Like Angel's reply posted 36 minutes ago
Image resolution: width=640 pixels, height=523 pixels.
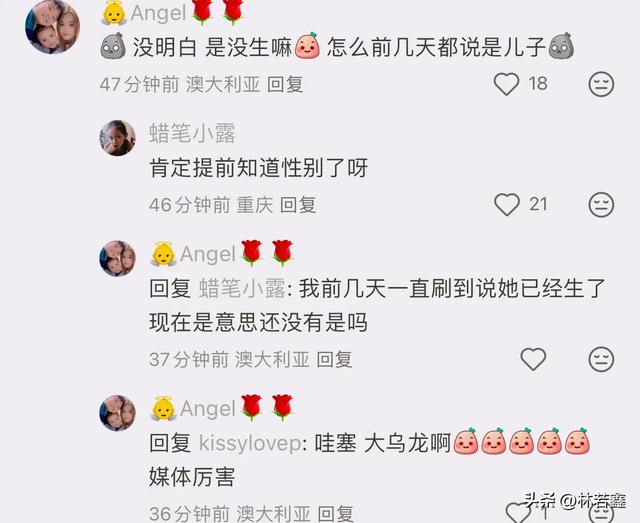click(x=518, y=514)
